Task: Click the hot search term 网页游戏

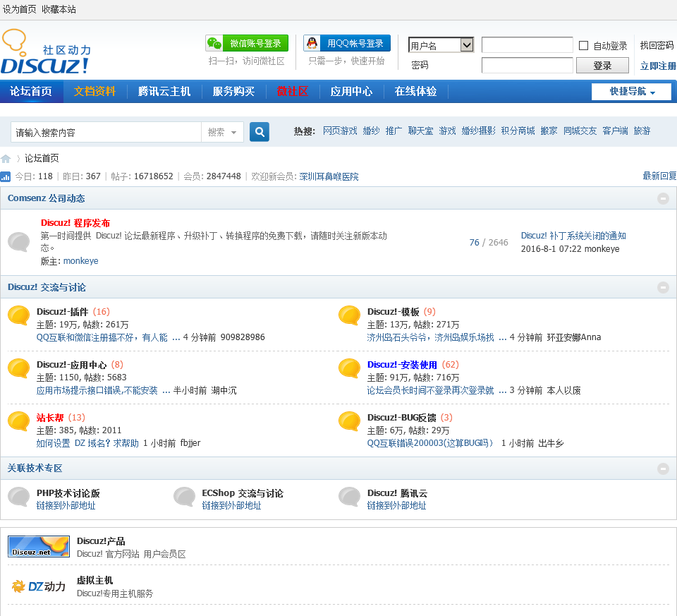Action: click(340, 131)
